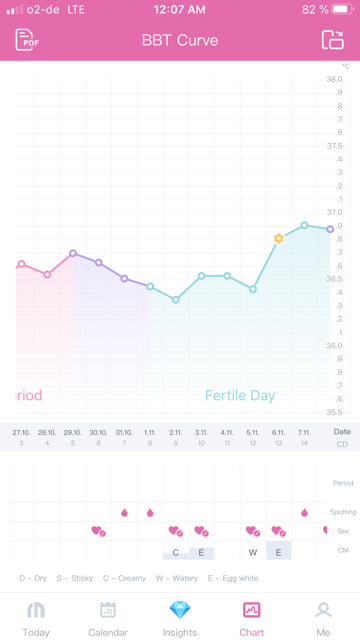Export the chart with the PDF icon
The width and height of the screenshot is (360, 640).
[27, 40]
